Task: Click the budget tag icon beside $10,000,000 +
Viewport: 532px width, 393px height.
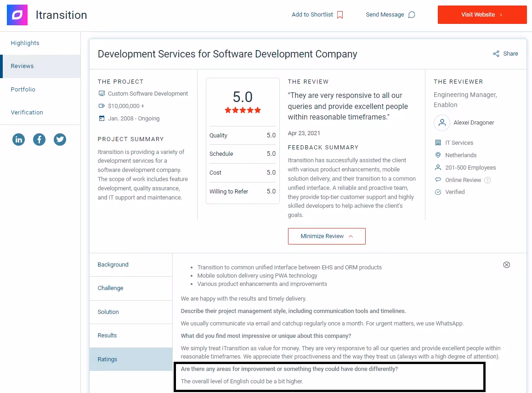Action: coord(102,106)
